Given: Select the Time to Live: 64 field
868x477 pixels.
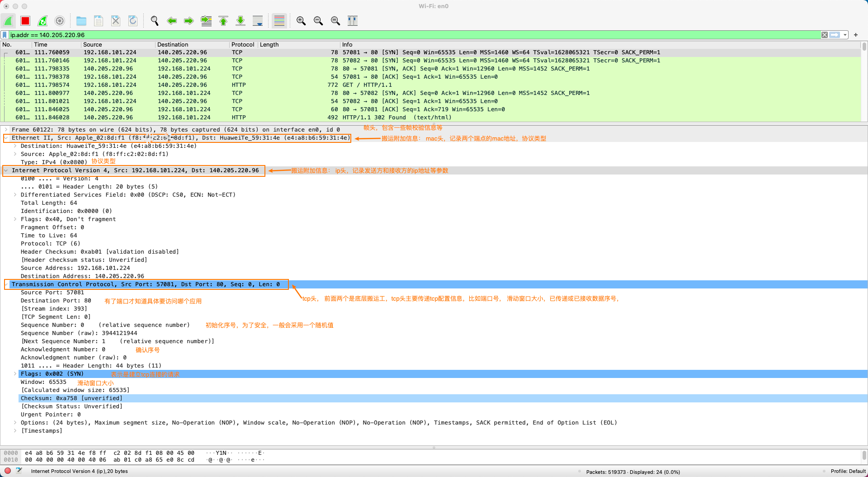Looking at the screenshot, I should pos(49,236).
